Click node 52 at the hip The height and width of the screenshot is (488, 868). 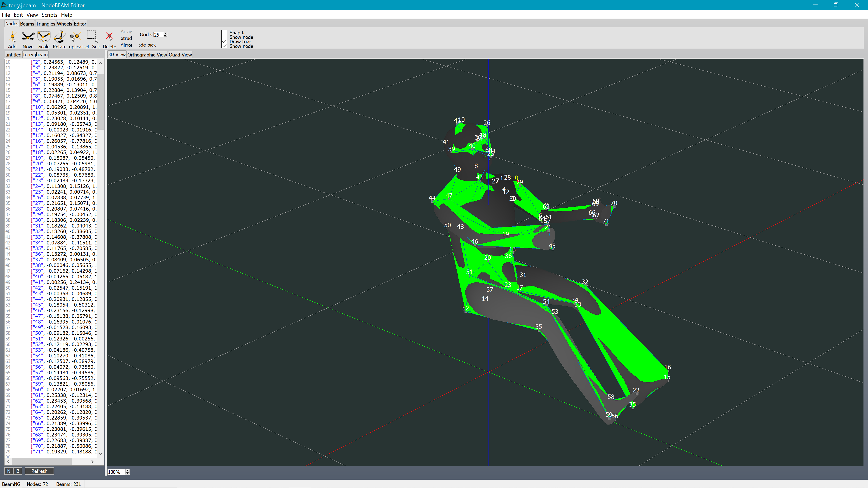click(465, 308)
